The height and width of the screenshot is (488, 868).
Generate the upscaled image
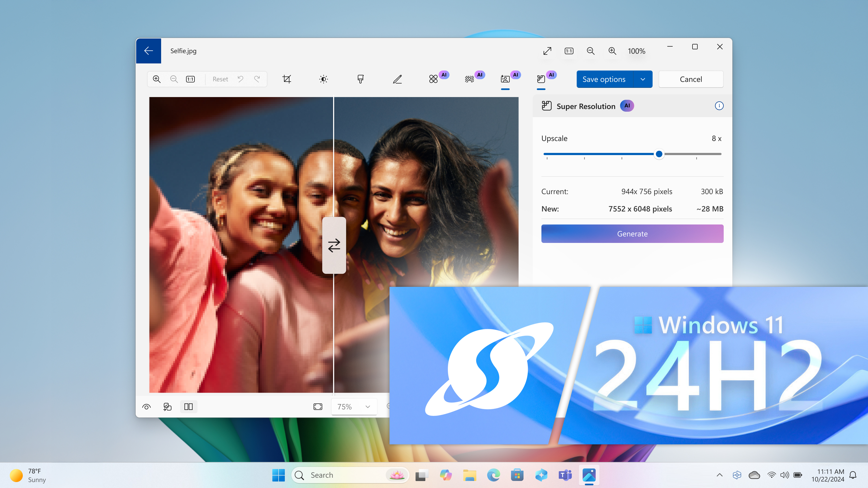(632, 234)
